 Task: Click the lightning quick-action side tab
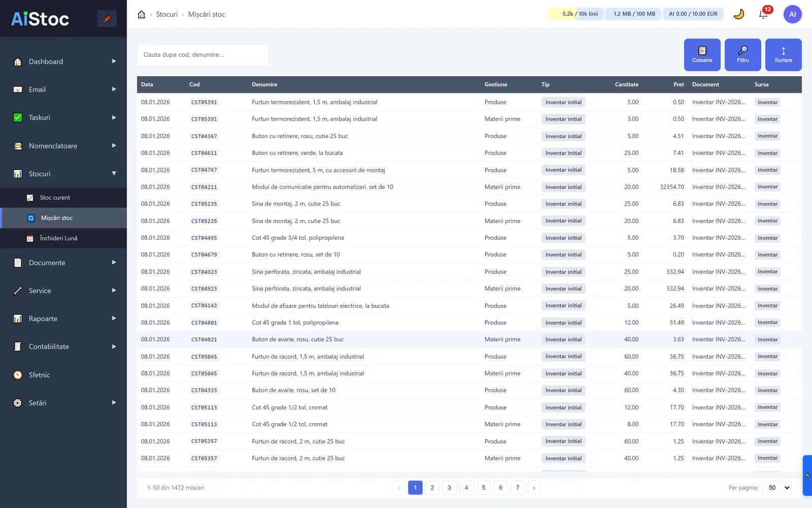807,475
